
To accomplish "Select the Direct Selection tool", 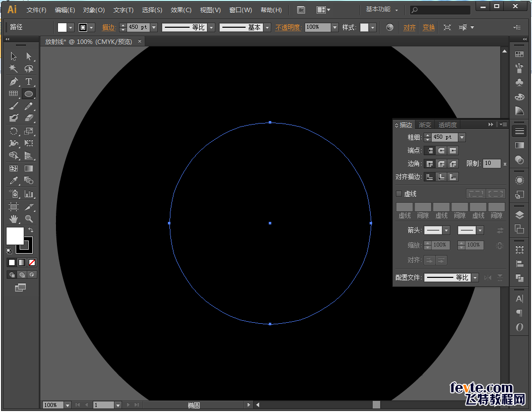I will click(29, 56).
